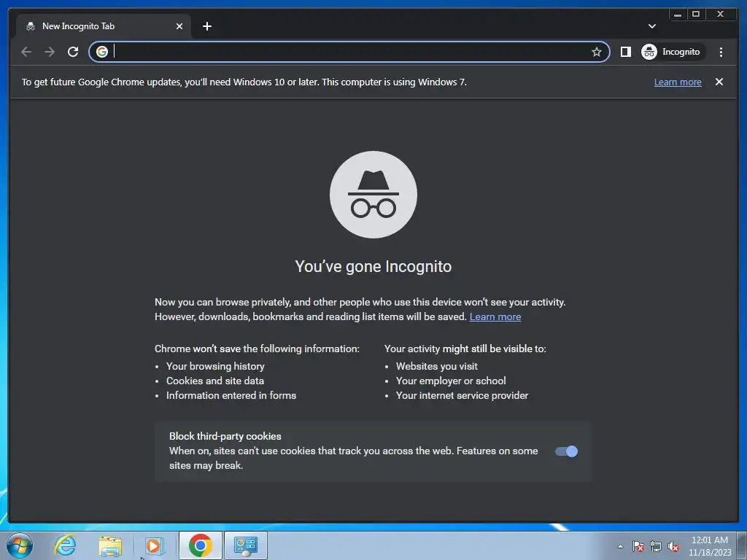Open Learn more link in update notice

[678, 82]
